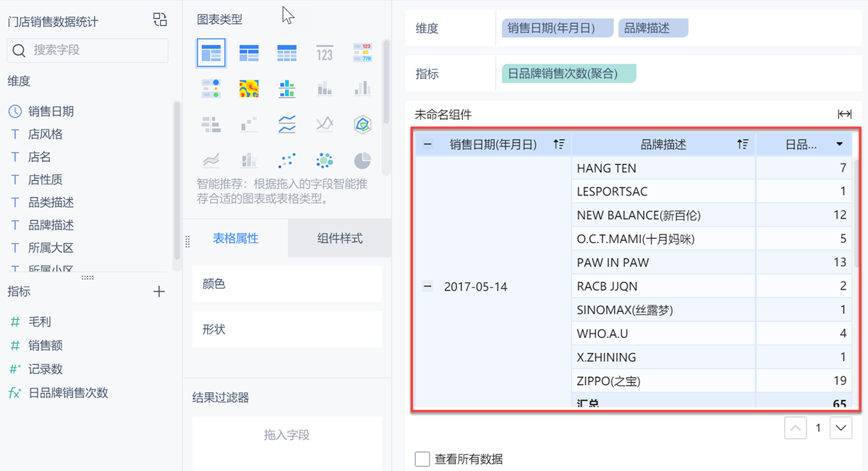This screenshot has height=471, width=868.
Task: Pick the dot table chart with colored circles
Action: [211, 88]
